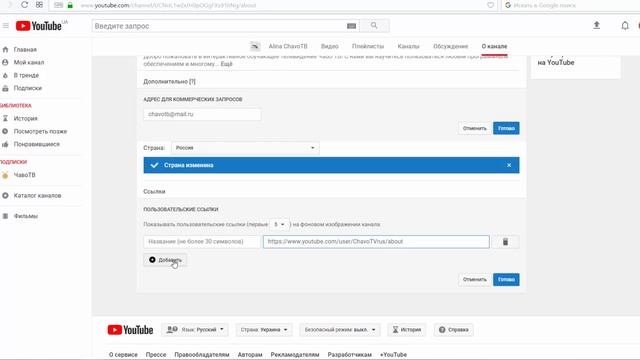Close the 'Страна изменена' notification
This screenshot has width=640, height=360.
(x=509, y=165)
